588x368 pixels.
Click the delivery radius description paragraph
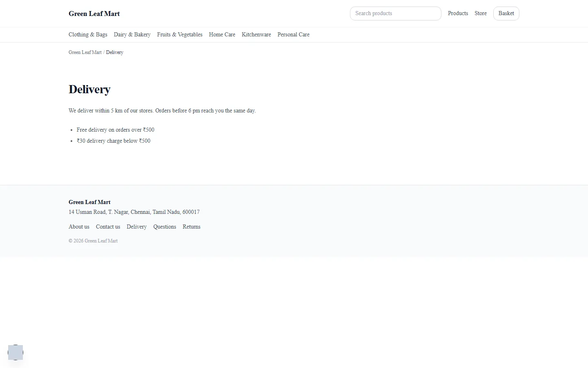pyautogui.click(x=162, y=111)
